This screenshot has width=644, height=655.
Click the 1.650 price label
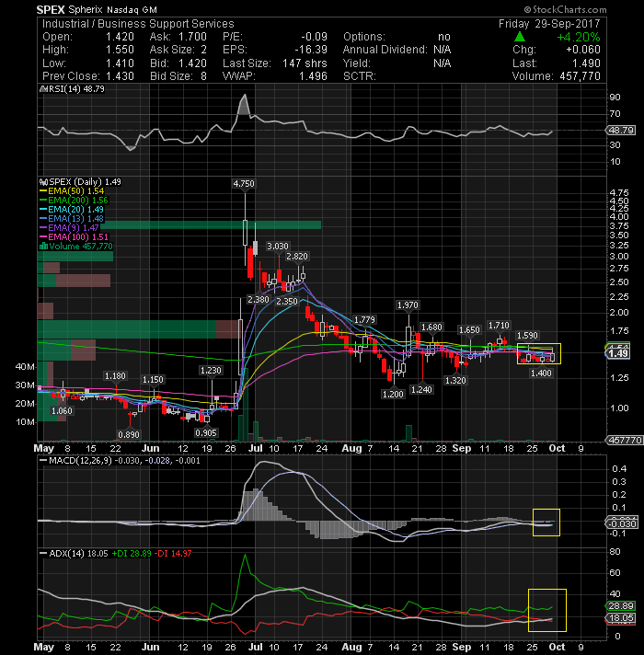click(x=469, y=330)
